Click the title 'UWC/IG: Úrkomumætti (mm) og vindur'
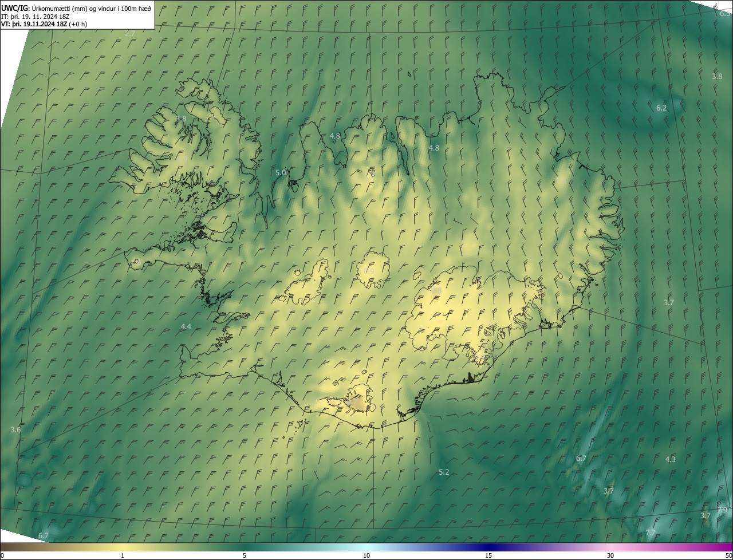This screenshot has width=733, height=560. pos(76,8)
